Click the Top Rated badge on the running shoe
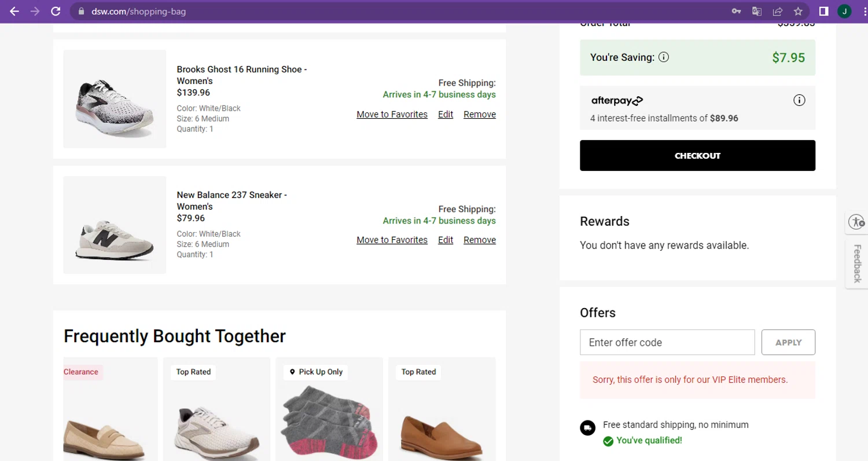The width and height of the screenshot is (868, 461). coord(193,372)
